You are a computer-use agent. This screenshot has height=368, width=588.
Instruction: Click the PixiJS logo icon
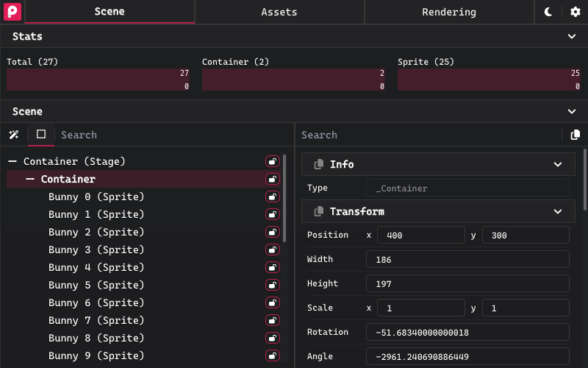pyautogui.click(x=12, y=12)
